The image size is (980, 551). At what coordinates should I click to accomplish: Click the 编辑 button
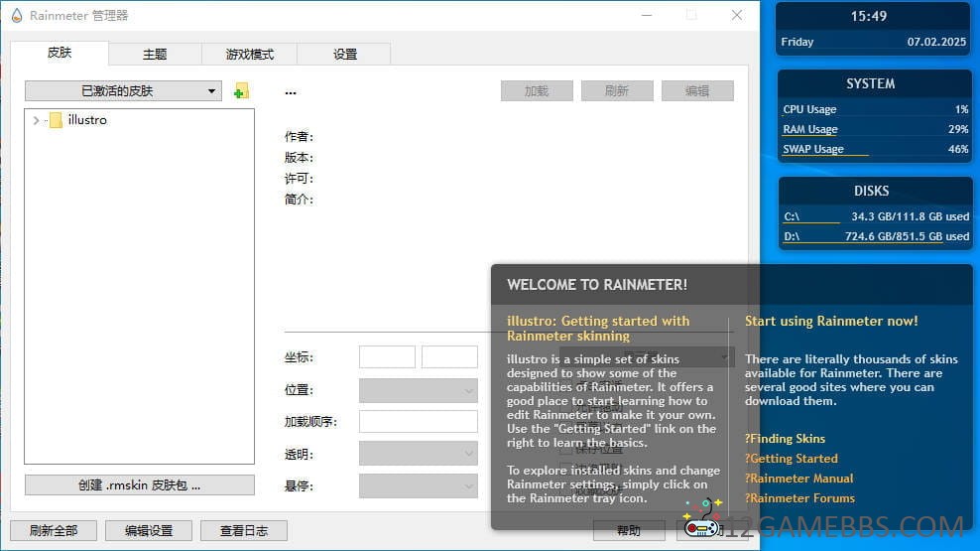(x=697, y=90)
